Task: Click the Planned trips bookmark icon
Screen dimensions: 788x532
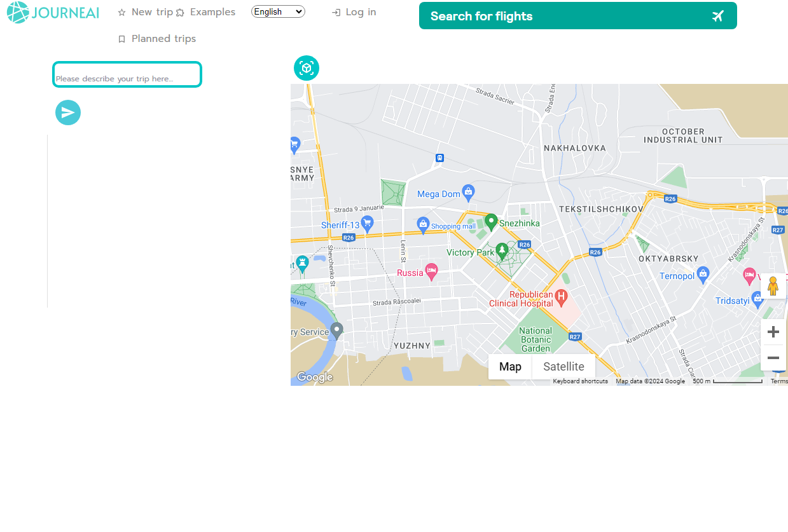Action: (122, 39)
